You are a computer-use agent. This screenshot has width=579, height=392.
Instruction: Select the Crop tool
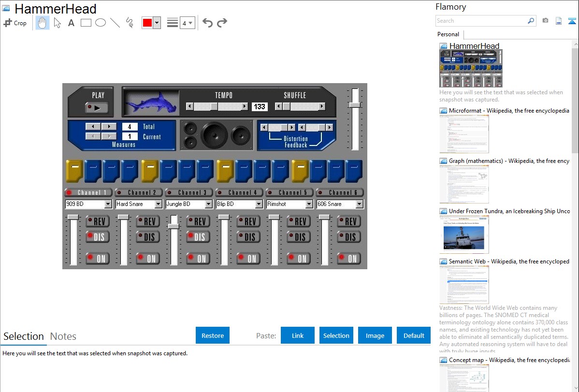coord(15,23)
